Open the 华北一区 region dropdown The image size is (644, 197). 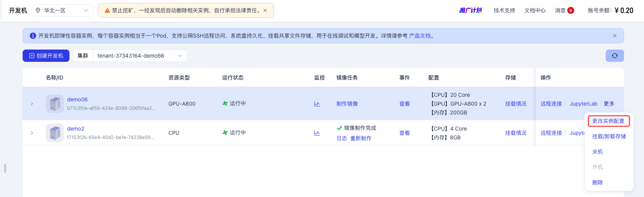click(62, 10)
